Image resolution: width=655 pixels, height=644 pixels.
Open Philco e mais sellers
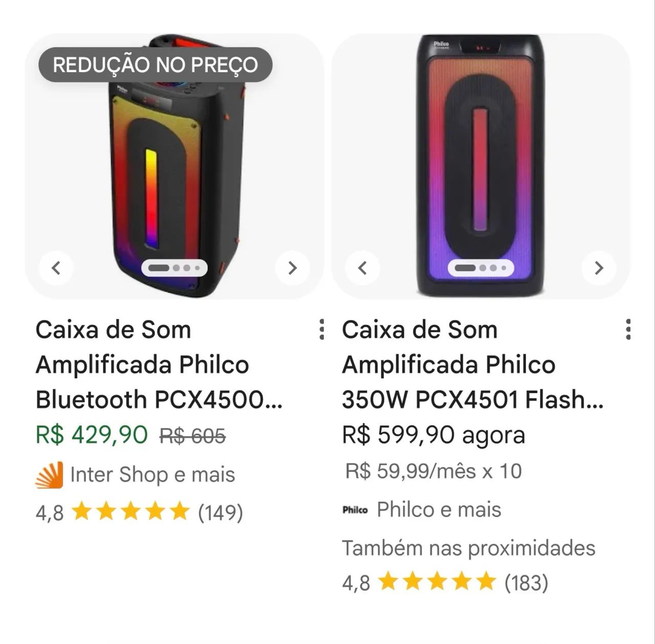(x=439, y=509)
